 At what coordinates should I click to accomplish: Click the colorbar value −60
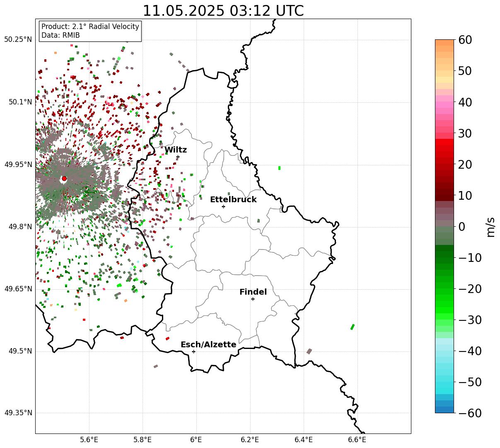click(470, 413)
